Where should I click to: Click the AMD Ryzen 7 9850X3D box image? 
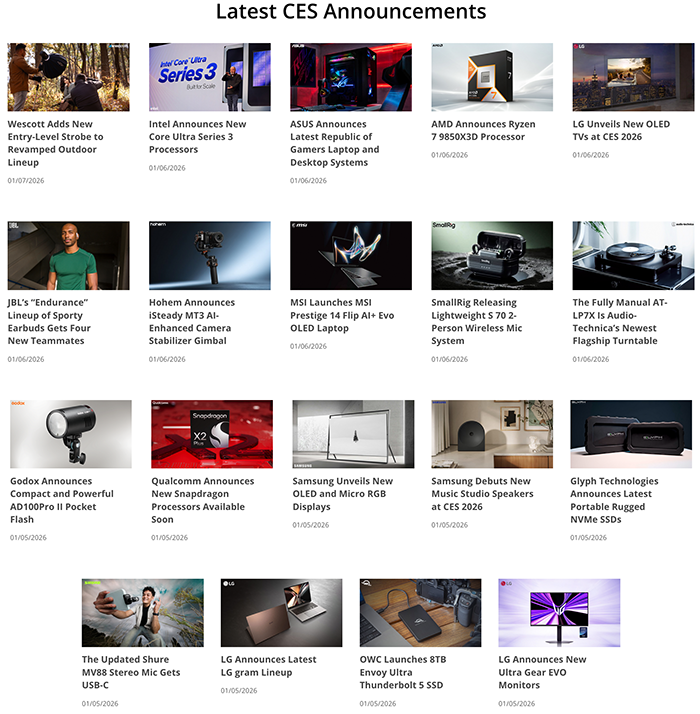(x=492, y=77)
